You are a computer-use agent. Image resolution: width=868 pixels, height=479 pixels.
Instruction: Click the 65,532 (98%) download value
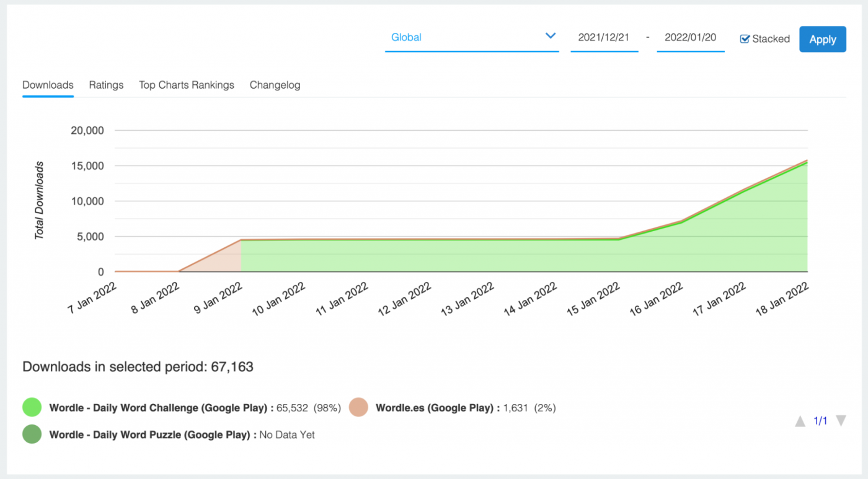(x=309, y=408)
